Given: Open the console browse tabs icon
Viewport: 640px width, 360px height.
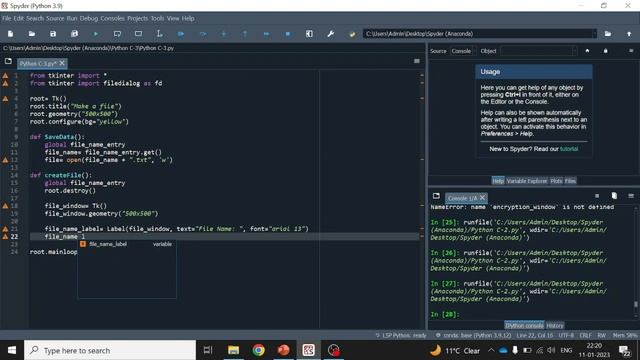Looking at the screenshot, I should (436, 196).
